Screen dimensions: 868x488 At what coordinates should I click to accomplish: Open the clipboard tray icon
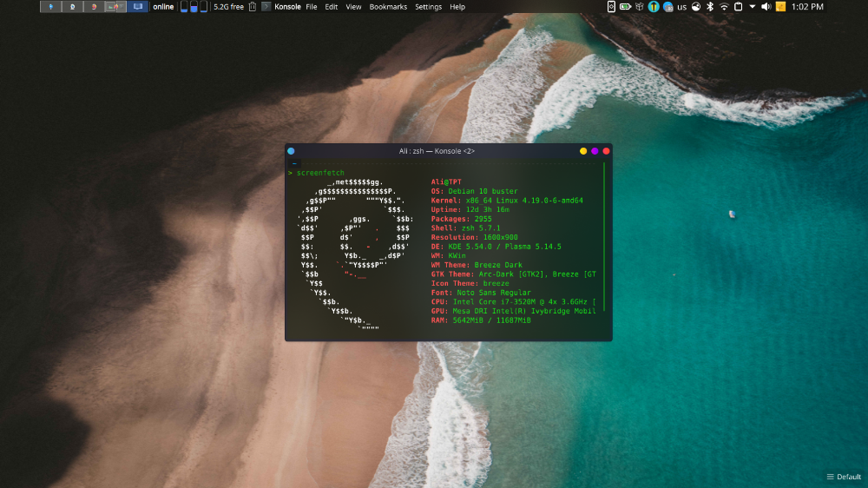(739, 7)
